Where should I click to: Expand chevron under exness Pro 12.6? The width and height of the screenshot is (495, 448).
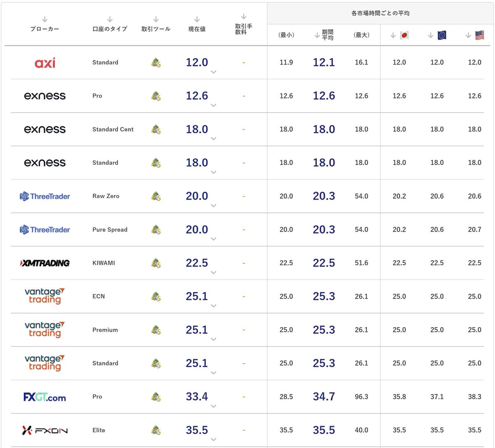[x=213, y=105]
